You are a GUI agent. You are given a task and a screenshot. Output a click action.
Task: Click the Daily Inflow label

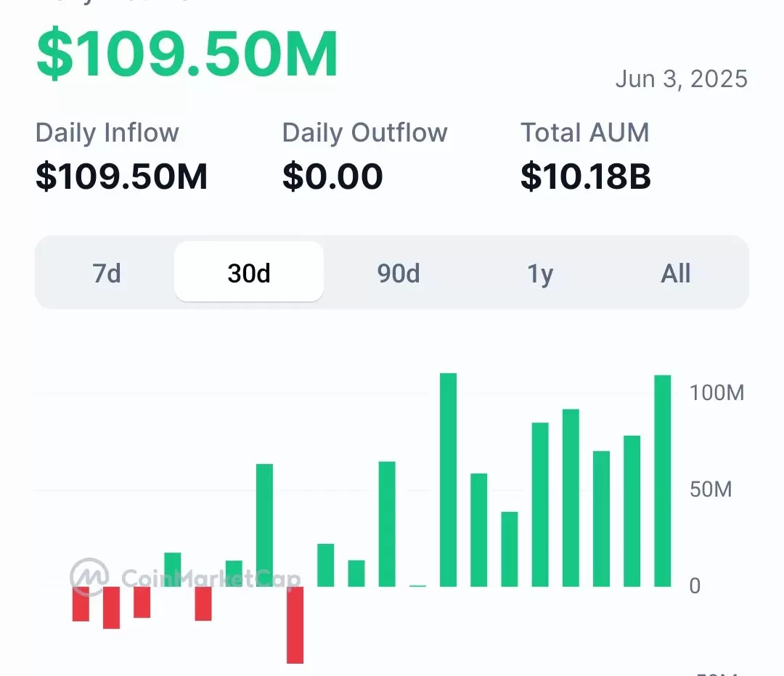pyautogui.click(x=107, y=133)
